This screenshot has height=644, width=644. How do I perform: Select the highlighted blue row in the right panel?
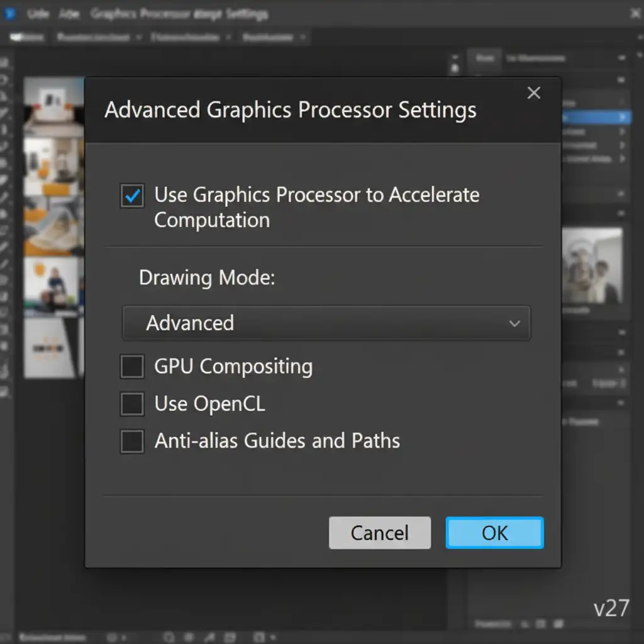coord(594,117)
